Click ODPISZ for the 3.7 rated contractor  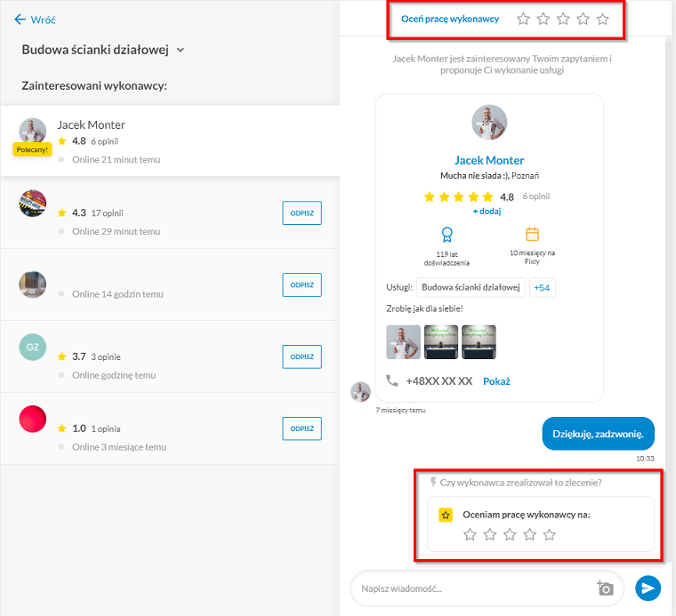point(302,356)
